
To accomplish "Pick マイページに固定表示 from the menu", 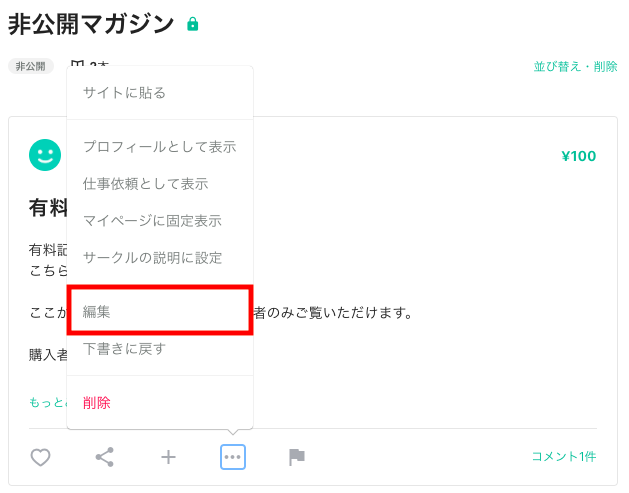I will coord(152,221).
